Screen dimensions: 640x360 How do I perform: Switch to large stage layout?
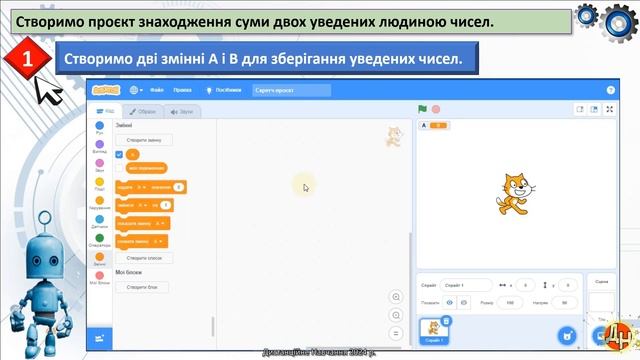pos(594,109)
